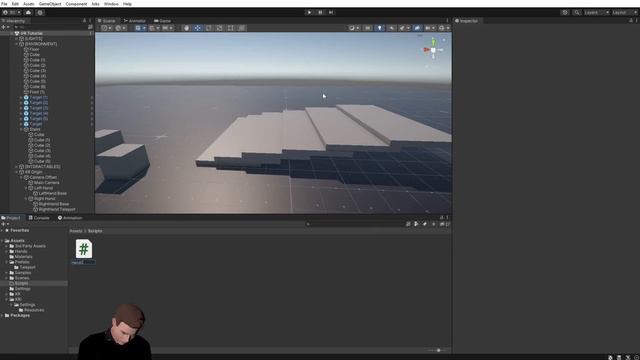Select the Rotate tool
The height and width of the screenshot is (360, 640).
tap(209, 28)
